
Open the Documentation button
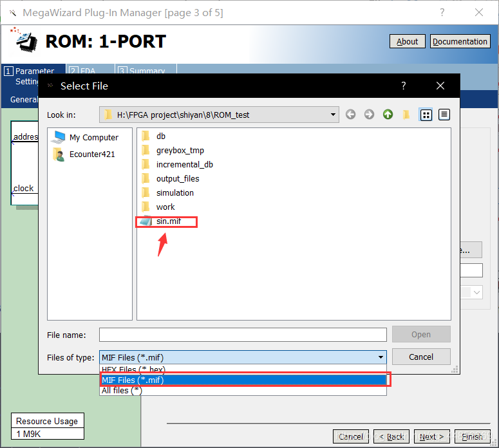point(460,41)
